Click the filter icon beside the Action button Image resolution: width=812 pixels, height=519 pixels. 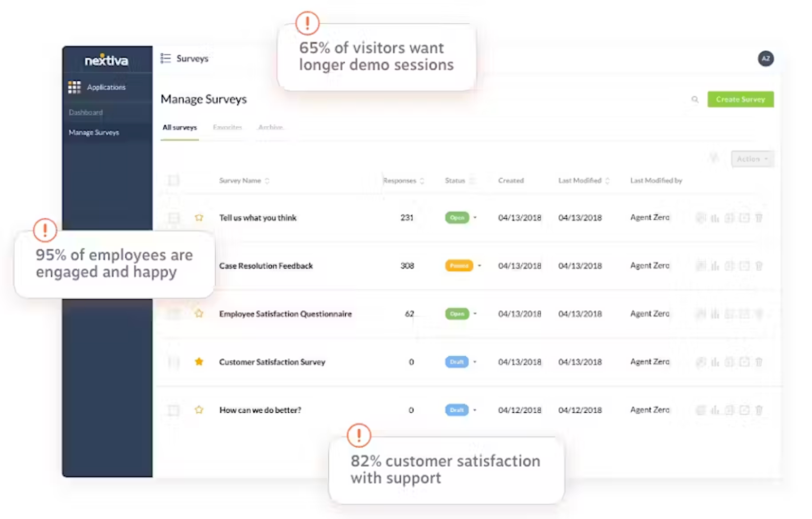point(713,159)
